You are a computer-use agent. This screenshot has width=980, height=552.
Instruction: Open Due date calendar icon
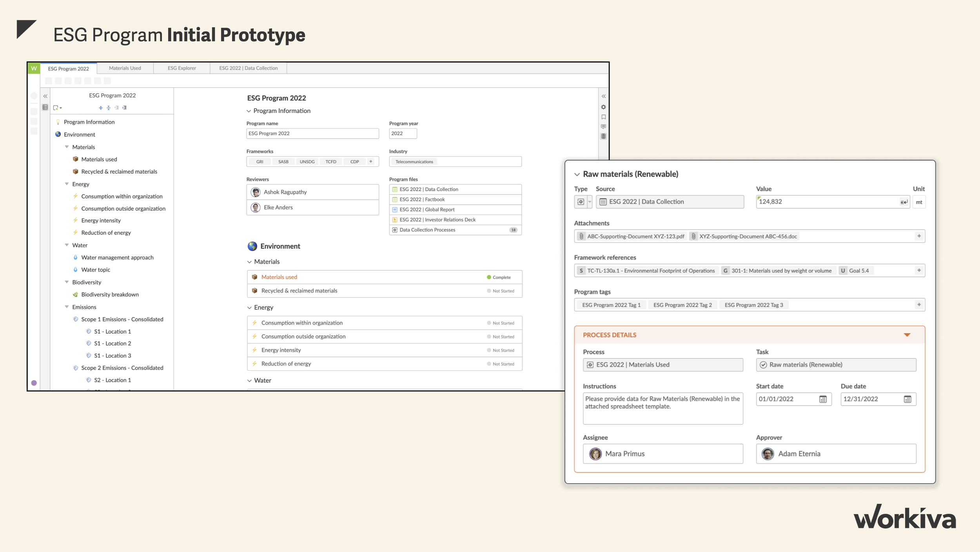coord(908,399)
